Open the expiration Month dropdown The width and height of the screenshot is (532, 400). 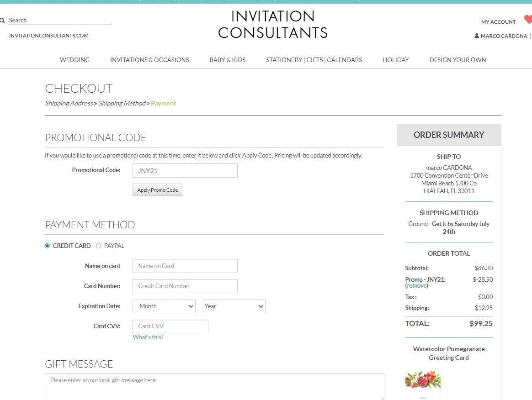tap(164, 306)
